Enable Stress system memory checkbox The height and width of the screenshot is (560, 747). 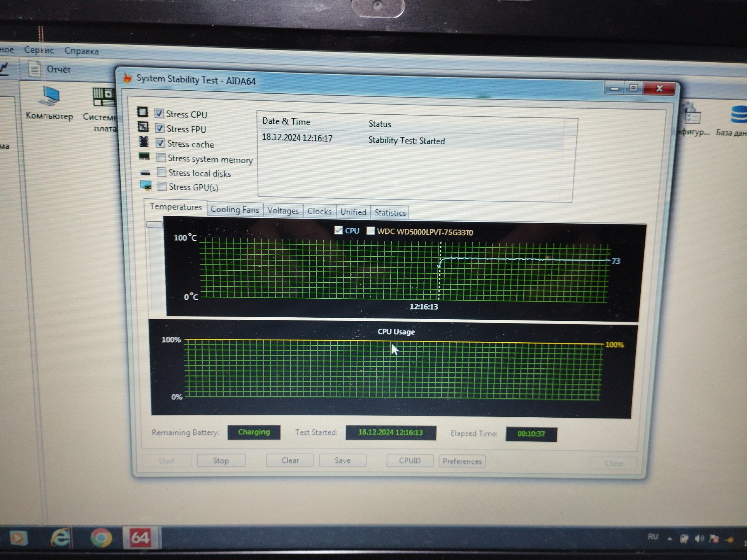[x=161, y=157]
